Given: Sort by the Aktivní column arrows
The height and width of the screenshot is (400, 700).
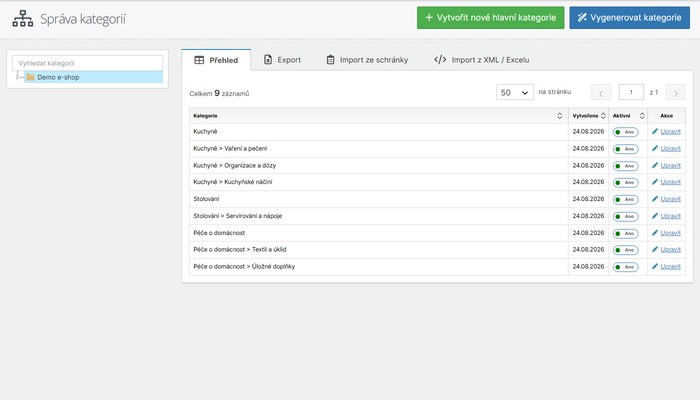Looking at the screenshot, I should click(x=642, y=116).
